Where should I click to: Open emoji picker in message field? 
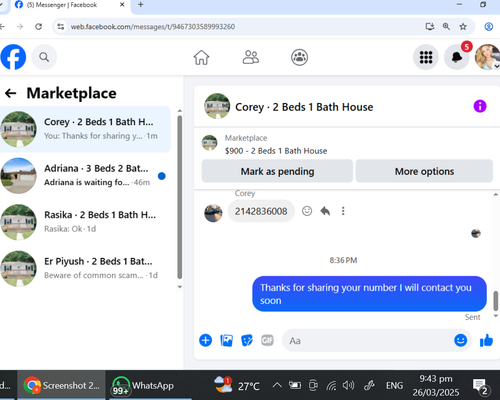coord(460,340)
